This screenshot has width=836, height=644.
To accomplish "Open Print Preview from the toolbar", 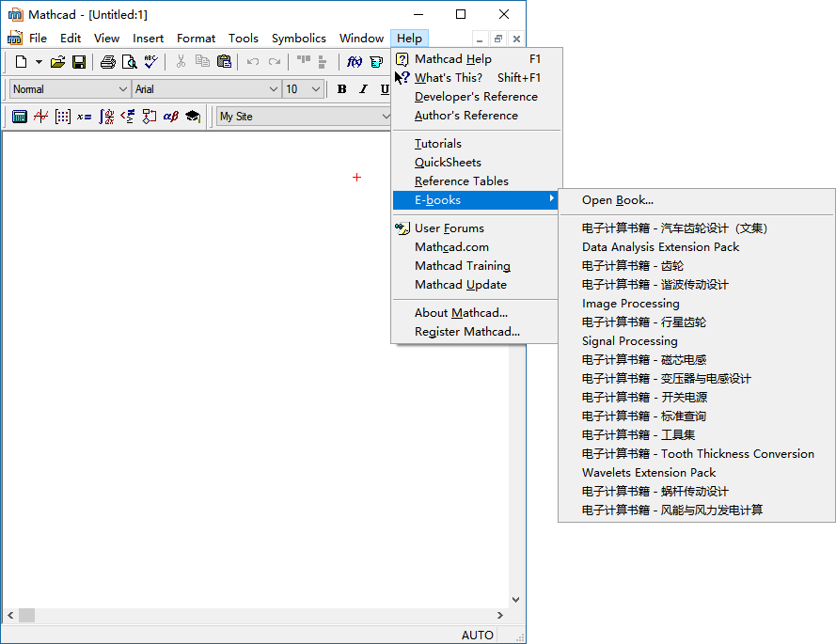I will coord(129,62).
